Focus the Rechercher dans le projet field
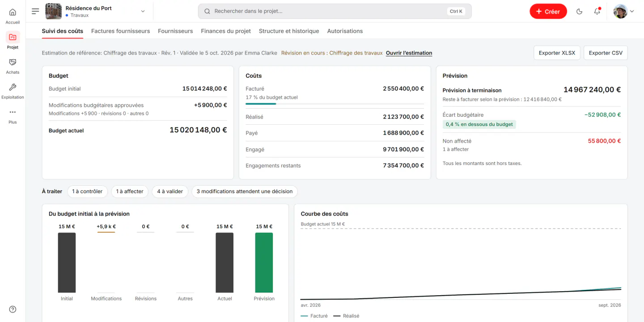Image resolution: width=644 pixels, height=322 pixels. [335, 11]
